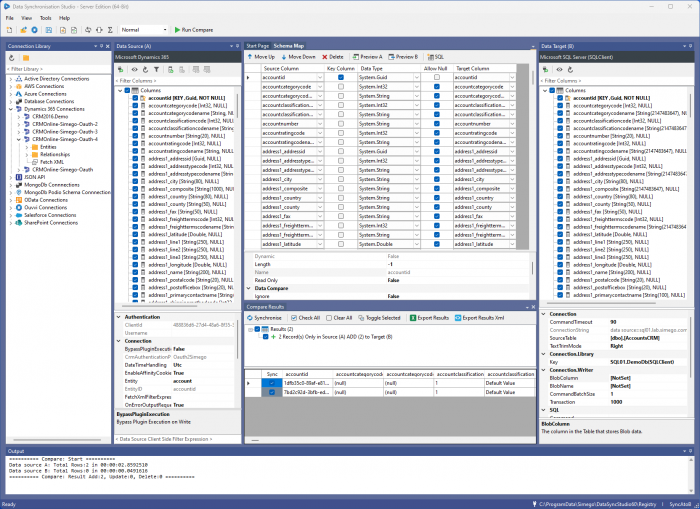Switch to the Schema Map tab

tap(289, 46)
